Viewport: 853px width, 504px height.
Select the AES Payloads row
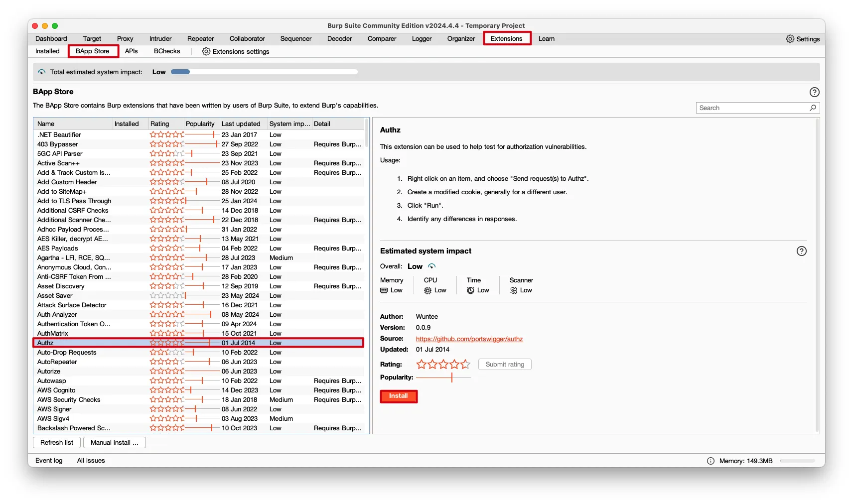[199, 249]
